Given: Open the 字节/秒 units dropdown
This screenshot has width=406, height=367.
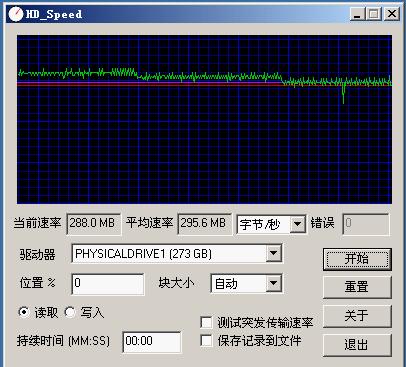Looking at the screenshot, I should [298, 224].
